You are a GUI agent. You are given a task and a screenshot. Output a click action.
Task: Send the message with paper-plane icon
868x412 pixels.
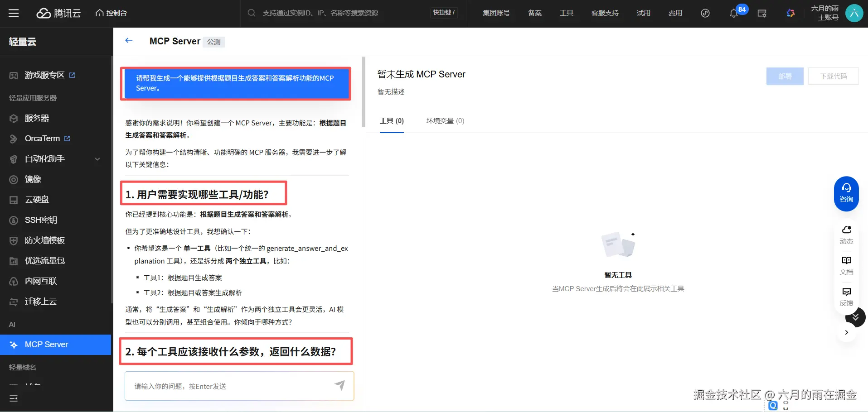339,385
